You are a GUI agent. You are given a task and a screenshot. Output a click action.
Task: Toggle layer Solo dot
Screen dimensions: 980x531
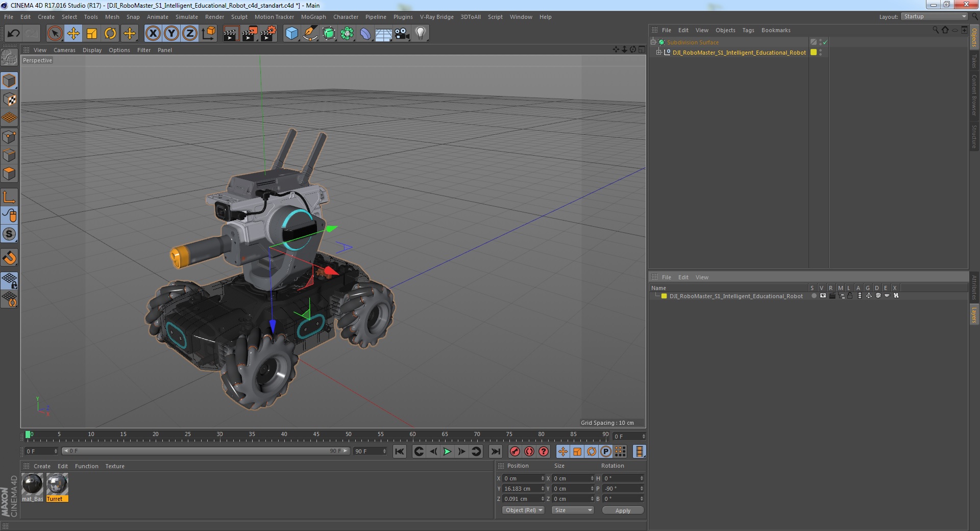pos(814,296)
